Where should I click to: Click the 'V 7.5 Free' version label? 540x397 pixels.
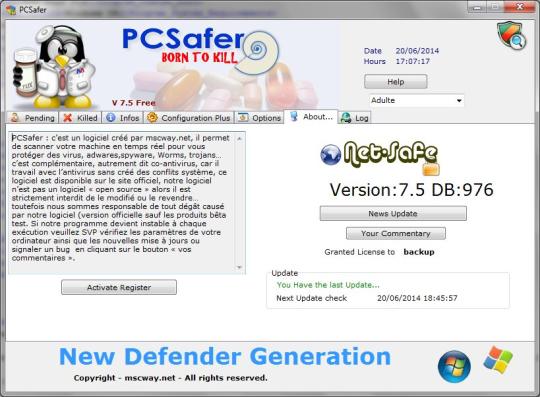click(134, 103)
